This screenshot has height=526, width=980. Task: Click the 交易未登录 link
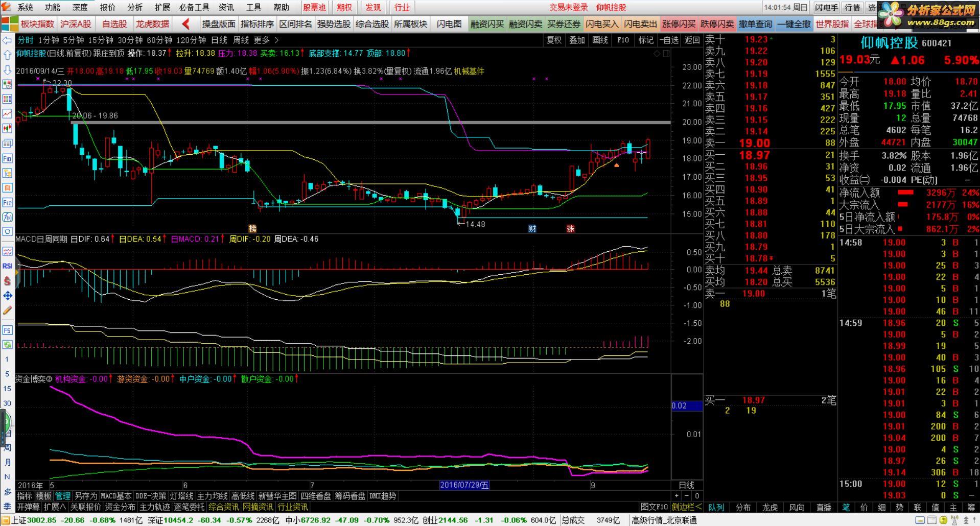click(x=569, y=7)
